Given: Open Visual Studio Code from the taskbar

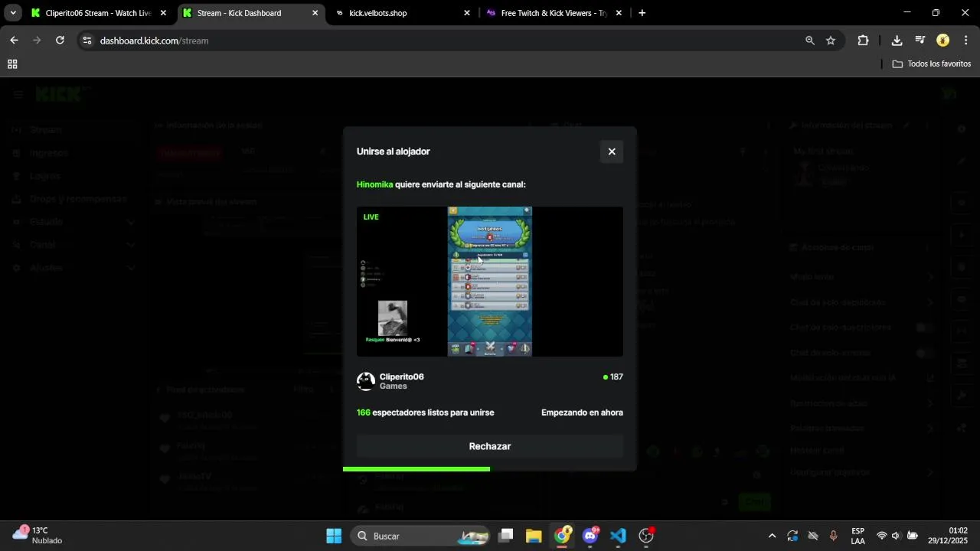Looking at the screenshot, I should [x=618, y=536].
